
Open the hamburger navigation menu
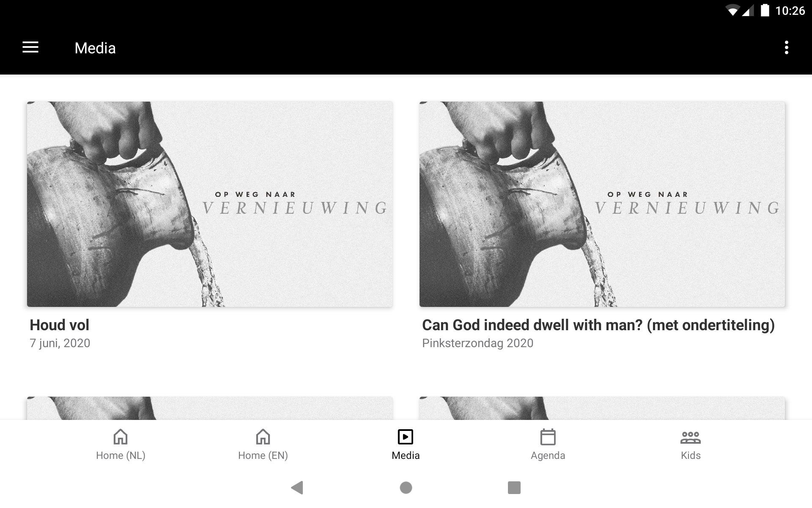pos(30,47)
